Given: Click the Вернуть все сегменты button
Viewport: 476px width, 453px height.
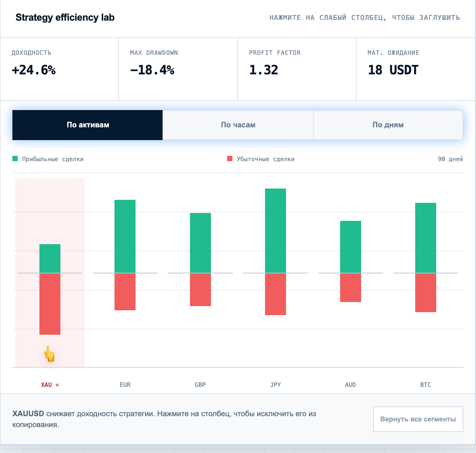Looking at the screenshot, I should point(418,419).
